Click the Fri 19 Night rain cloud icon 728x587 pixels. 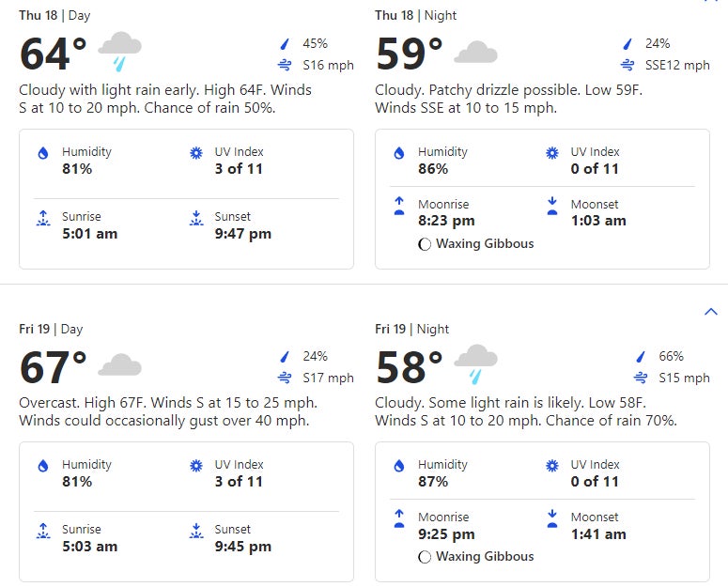[475, 364]
